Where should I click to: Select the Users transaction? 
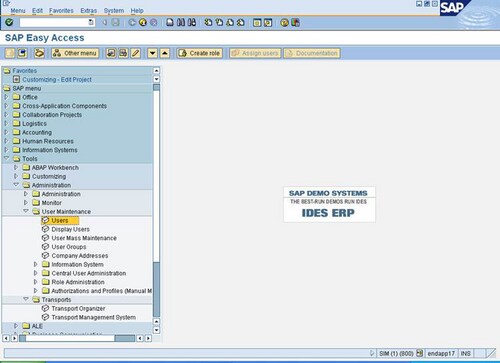60,220
